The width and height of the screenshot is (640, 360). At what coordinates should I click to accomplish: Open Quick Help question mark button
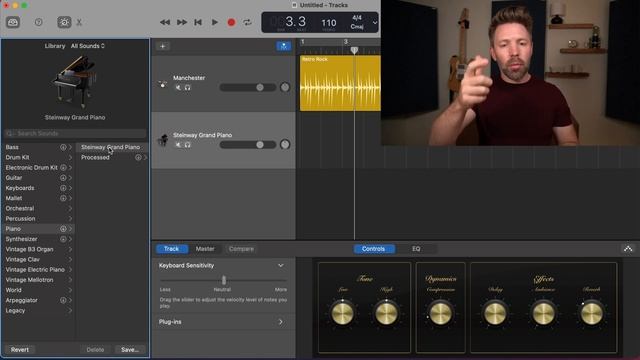coord(38,22)
